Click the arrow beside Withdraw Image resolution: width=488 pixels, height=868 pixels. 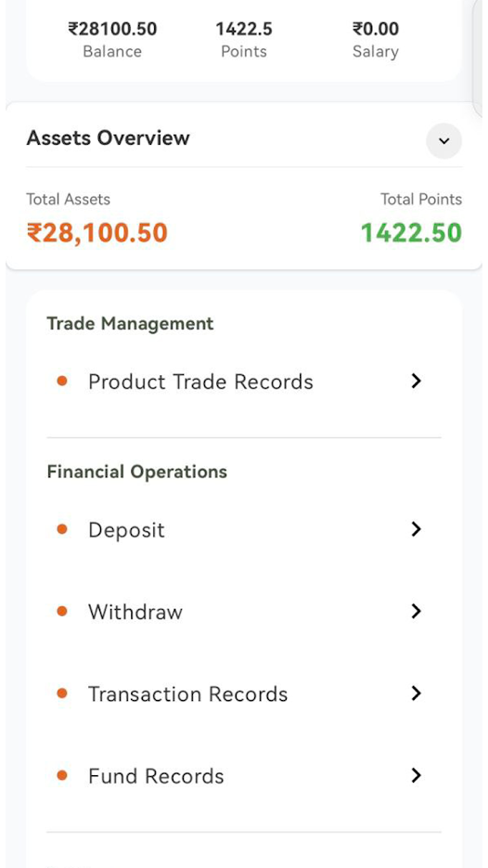(416, 611)
